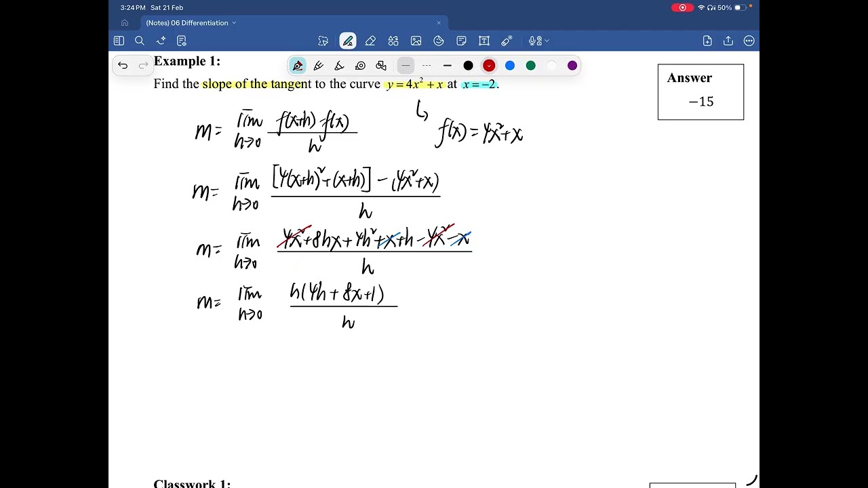Tap the 'Example 1:' heading

pyautogui.click(x=187, y=61)
